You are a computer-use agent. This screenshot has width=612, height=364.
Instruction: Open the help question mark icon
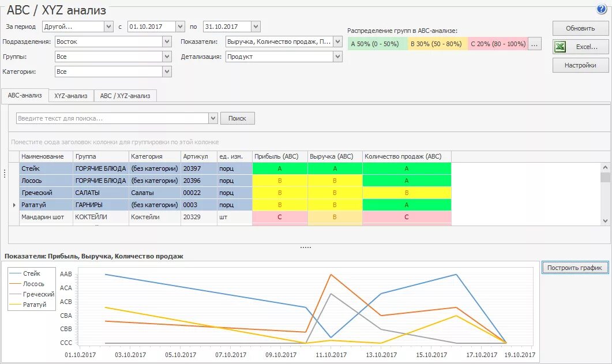[x=602, y=9]
